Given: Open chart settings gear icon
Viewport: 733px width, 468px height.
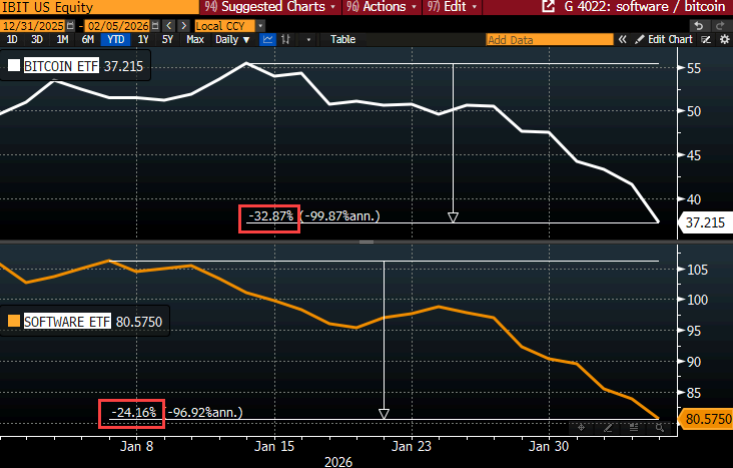Looking at the screenshot, I should [722, 40].
